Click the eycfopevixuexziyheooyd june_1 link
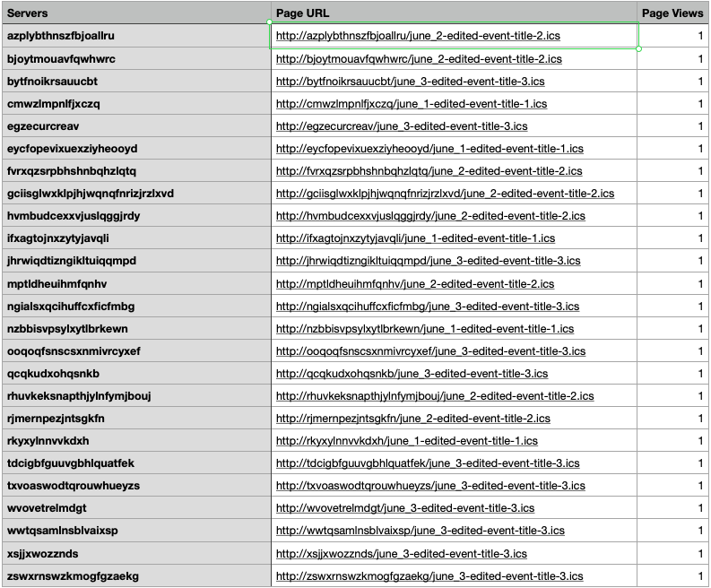711x588 pixels. tap(430, 149)
